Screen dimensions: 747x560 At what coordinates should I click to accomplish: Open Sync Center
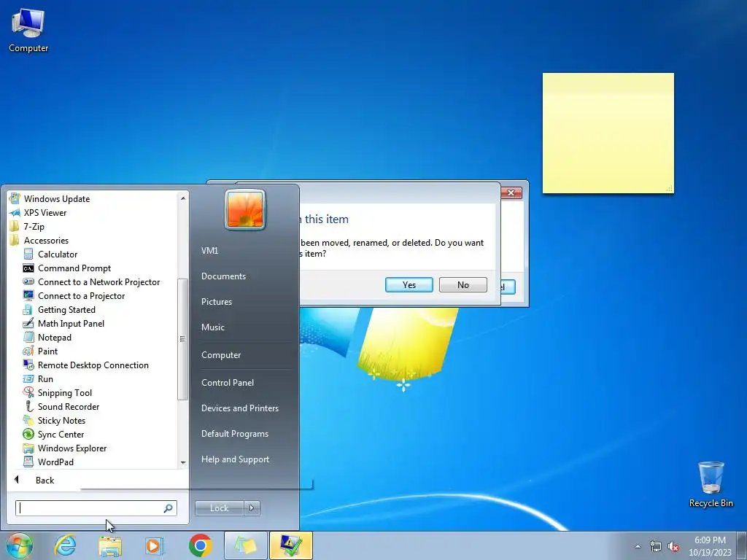tap(61, 434)
